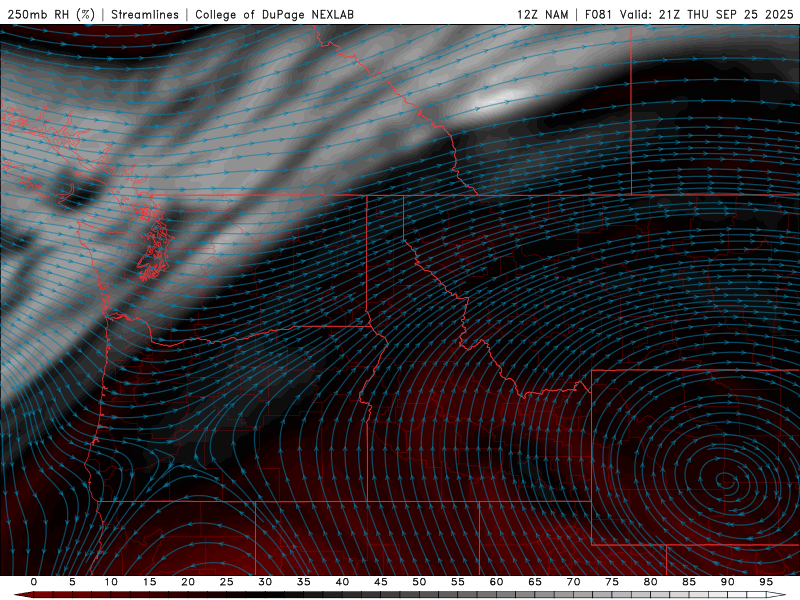Click the colorbar label "70"
Image resolution: width=800 pixels, height=600 pixels.
coord(573,582)
